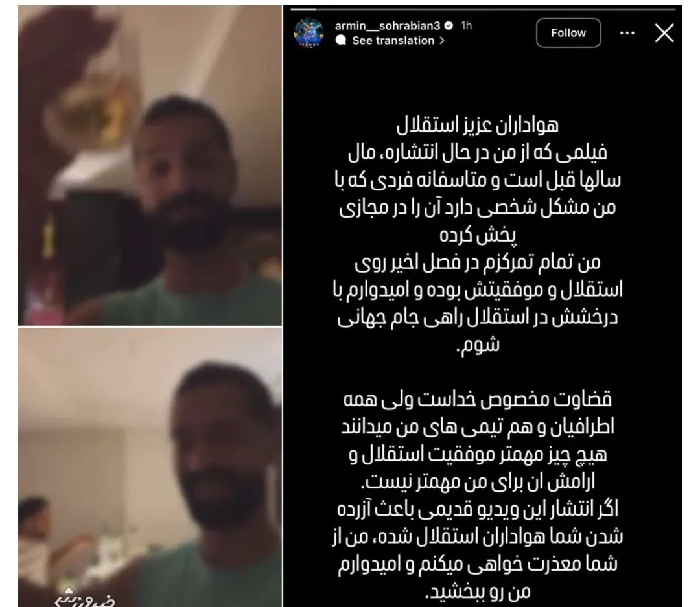Viewport: 700px width, 607px height.
Task: Click the heading line هواداران عزیز استقلال
Action: pyautogui.click(x=477, y=126)
